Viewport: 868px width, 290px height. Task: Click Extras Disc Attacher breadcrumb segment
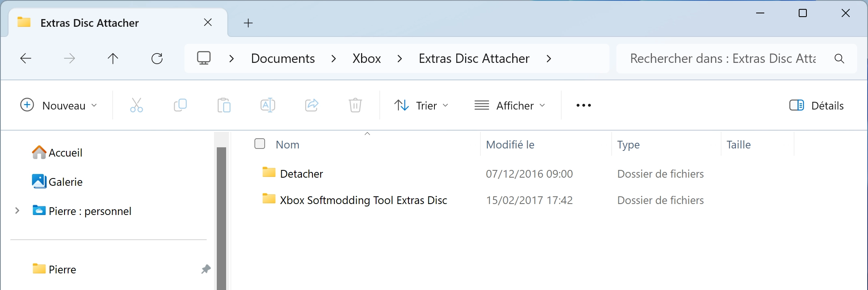(x=474, y=58)
